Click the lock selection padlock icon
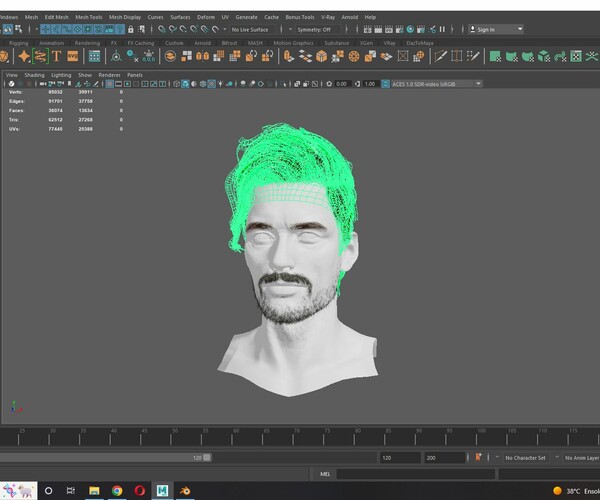 click(131, 29)
